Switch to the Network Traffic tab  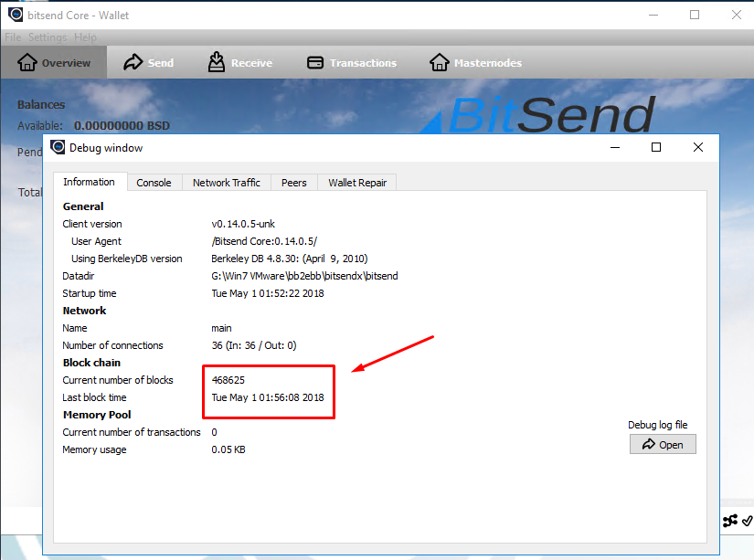227,183
